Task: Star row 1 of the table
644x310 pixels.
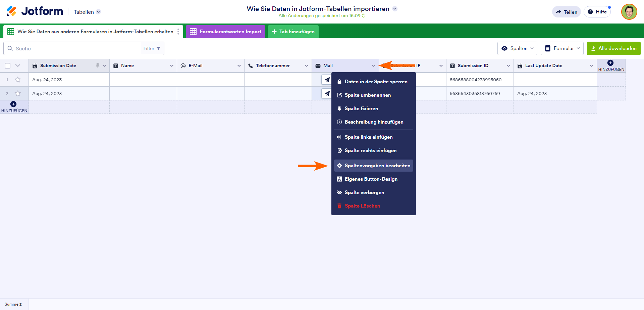Action: click(18, 80)
